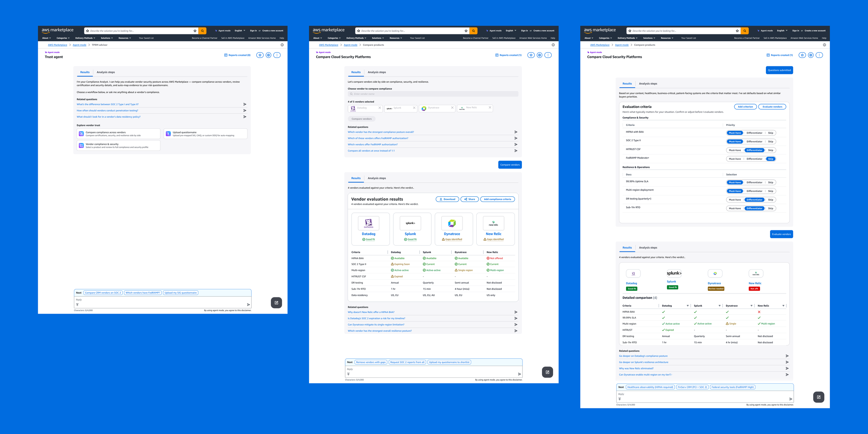Click the Add criterion button

click(745, 107)
